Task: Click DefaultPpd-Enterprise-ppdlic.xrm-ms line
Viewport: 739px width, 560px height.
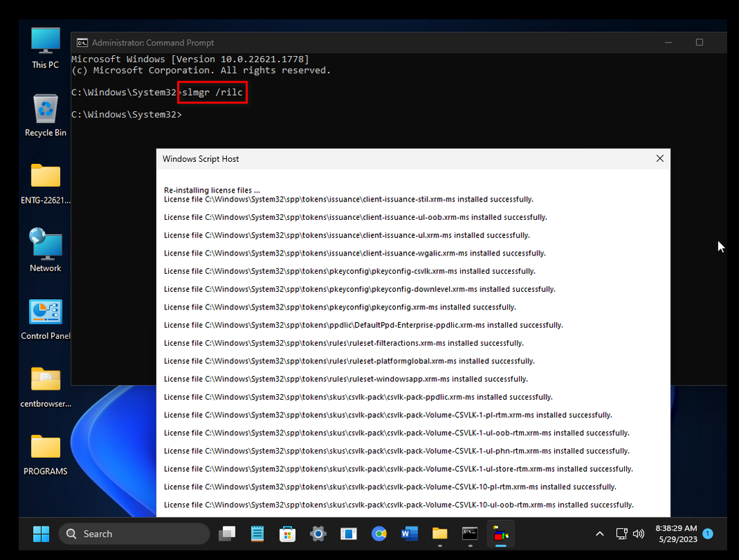Action: coord(364,325)
